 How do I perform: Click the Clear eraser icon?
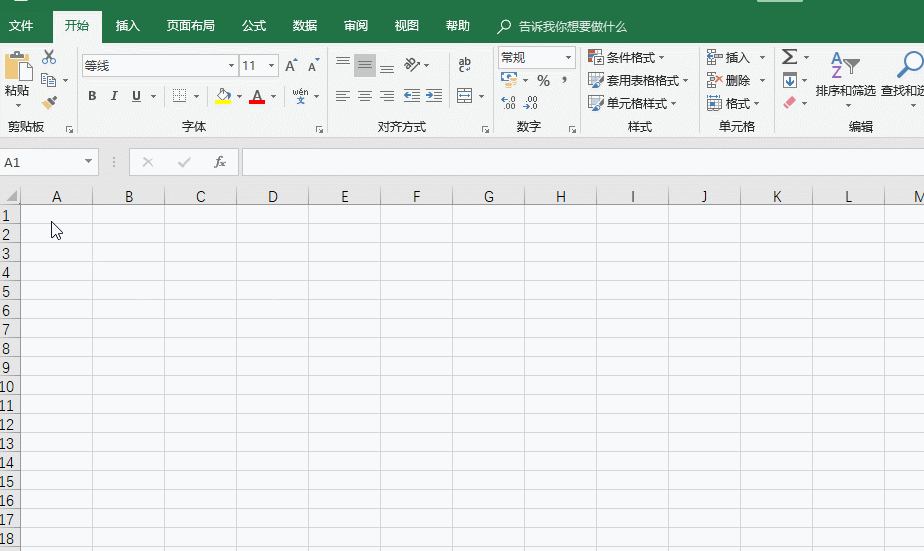tap(790, 103)
